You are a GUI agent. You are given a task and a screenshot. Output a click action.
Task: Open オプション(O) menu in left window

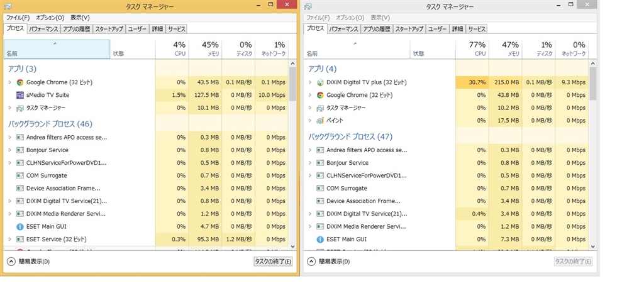click(50, 18)
